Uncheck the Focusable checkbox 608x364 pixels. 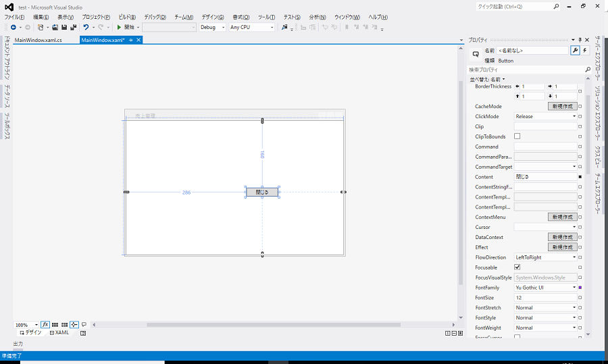tap(517, 267)
